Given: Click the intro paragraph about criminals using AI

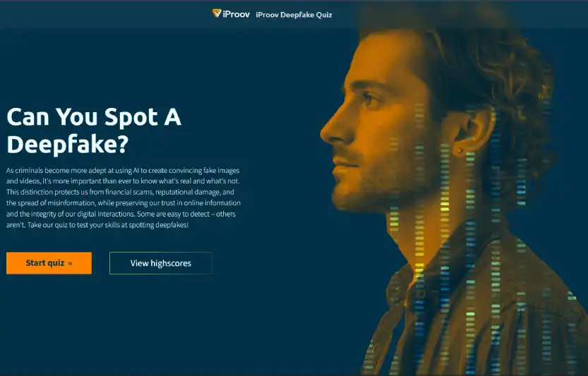Looking at the screenshot, I should pyautogui.click(x=124, y=198).
